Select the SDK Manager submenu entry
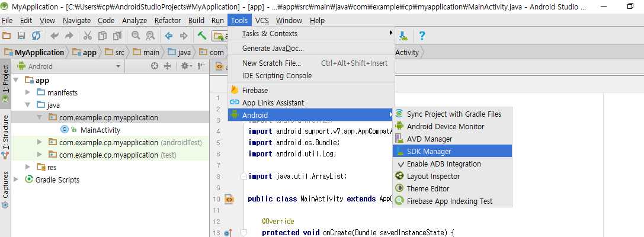Image resolution: width=644 pixels, height=237 pixels. tap(452, 151)
